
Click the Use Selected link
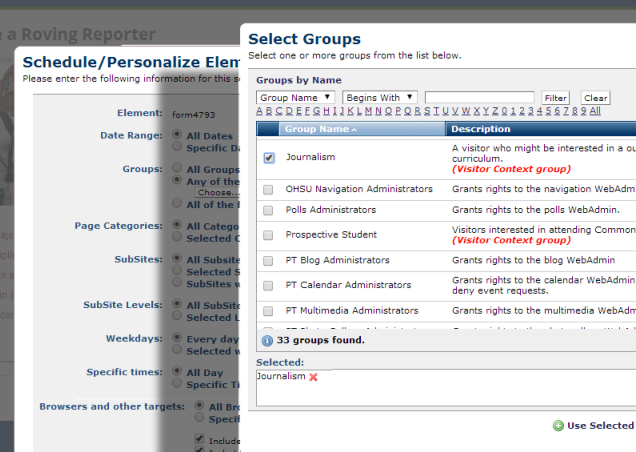pyautogui.click(x=600, y=426)
